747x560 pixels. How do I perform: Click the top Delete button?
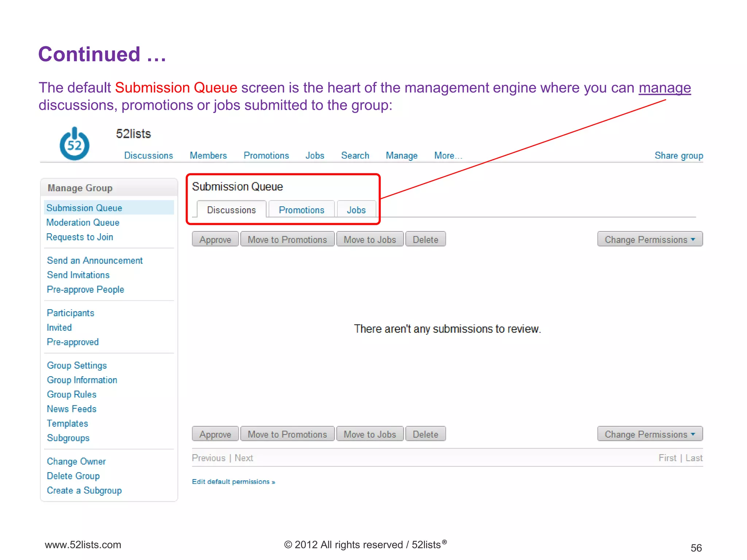click(x=426, y=240)
